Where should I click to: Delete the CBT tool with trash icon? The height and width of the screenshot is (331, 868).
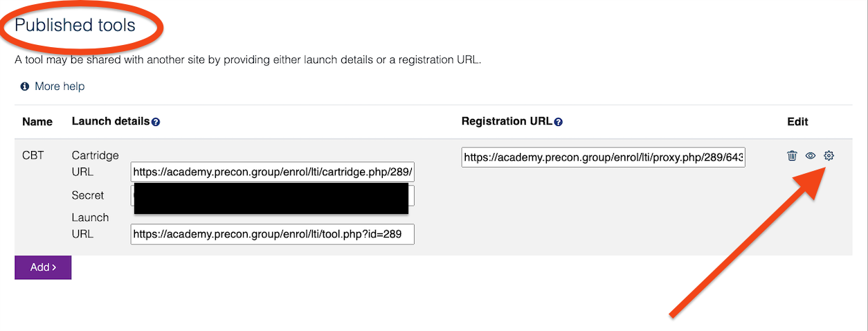point(792,156)
